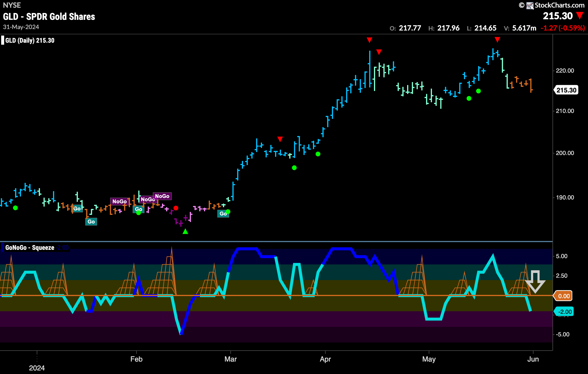
Task: Click the lowest Go label in mid-January
Action: (91, 221)
